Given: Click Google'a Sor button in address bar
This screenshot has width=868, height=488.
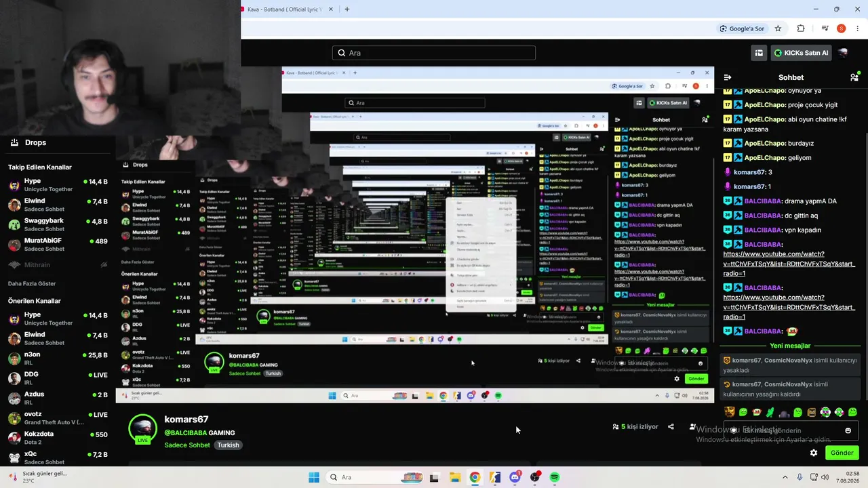Looking at the screenshot, I should (x=742, y=28).
